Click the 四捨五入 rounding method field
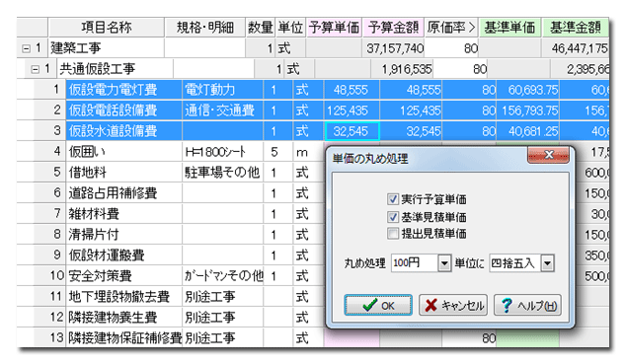 pyautogui.click(x=515, y=263)
